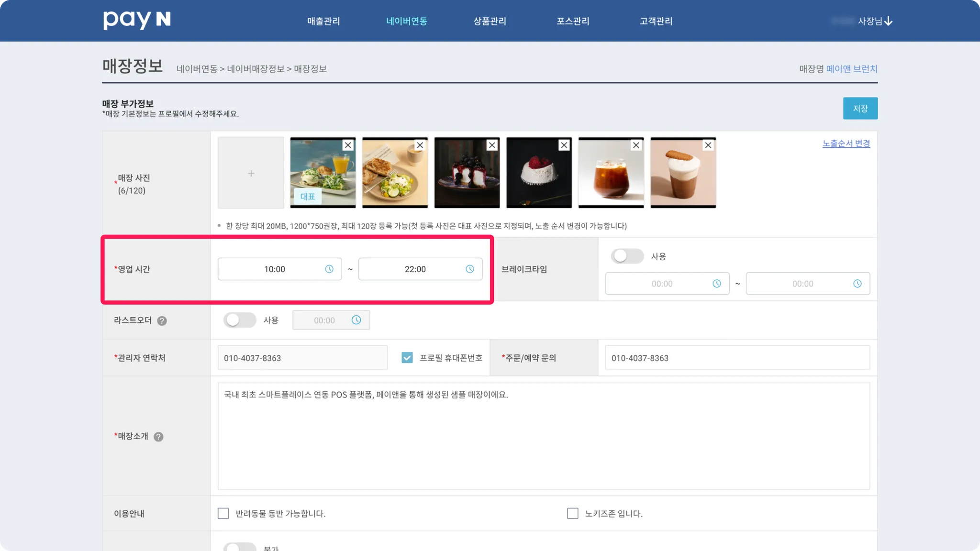
Task: Enable the 라스트오더 사용 toggle
Action: (239, 320)
